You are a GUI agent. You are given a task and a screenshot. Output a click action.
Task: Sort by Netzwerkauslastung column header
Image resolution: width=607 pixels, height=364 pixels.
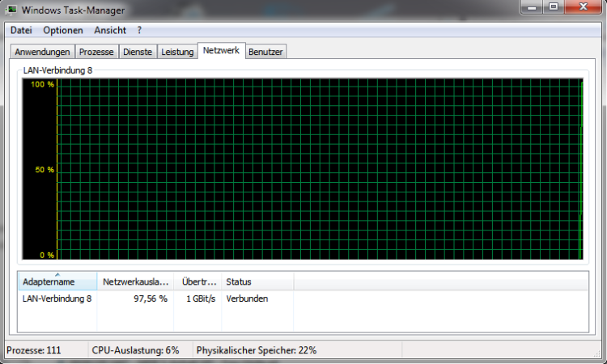tap(134, 282)
